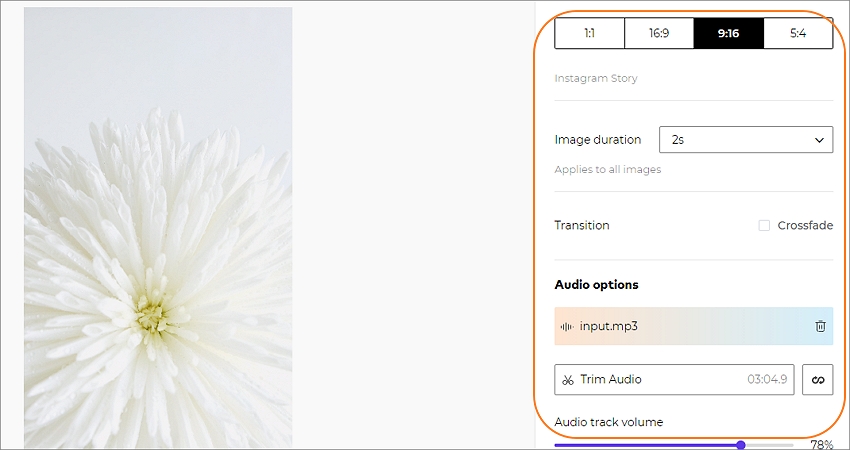The image size is (850, 450).
Task: Click the Crossfade label text
Action: coord(805,226)
